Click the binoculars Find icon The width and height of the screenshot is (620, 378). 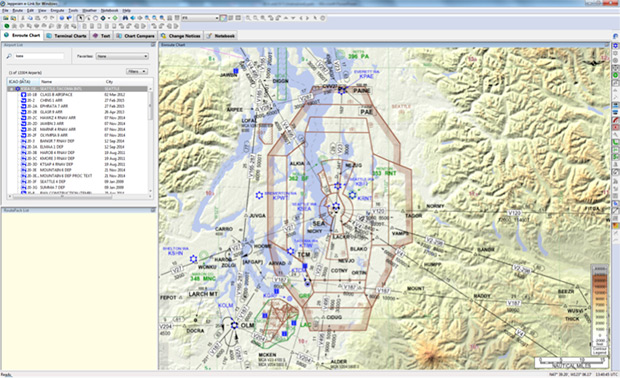pos(125,18)
